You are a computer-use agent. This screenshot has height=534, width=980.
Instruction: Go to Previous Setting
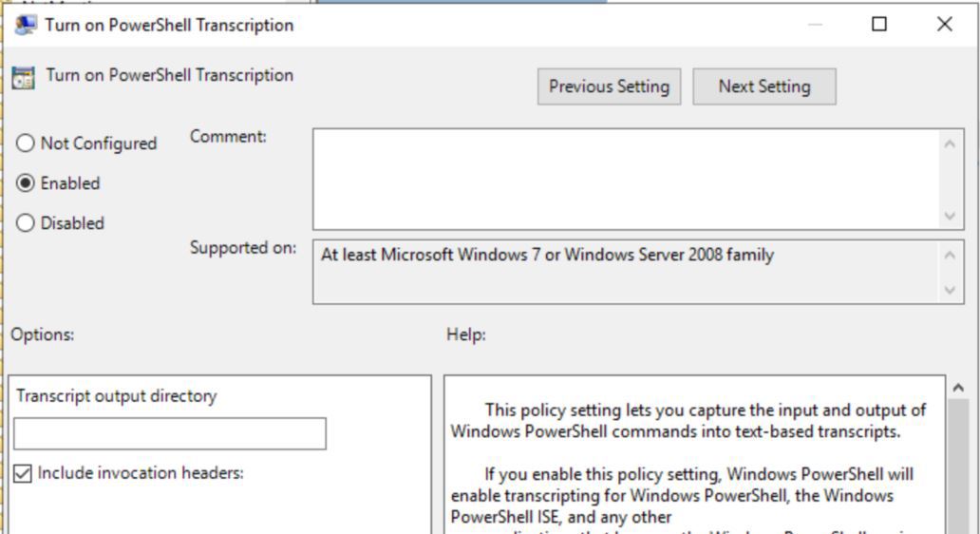tap(609, 86)
